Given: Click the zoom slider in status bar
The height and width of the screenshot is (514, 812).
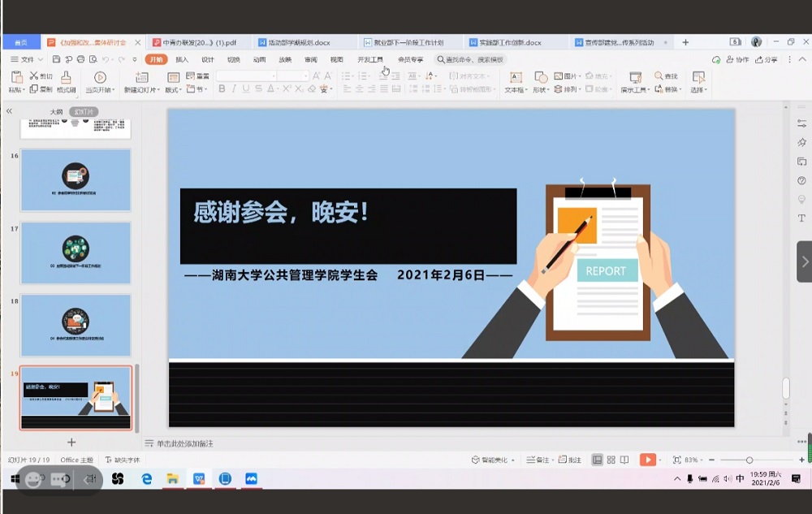Looking at the screenshot, I should (x=749, y=460).
